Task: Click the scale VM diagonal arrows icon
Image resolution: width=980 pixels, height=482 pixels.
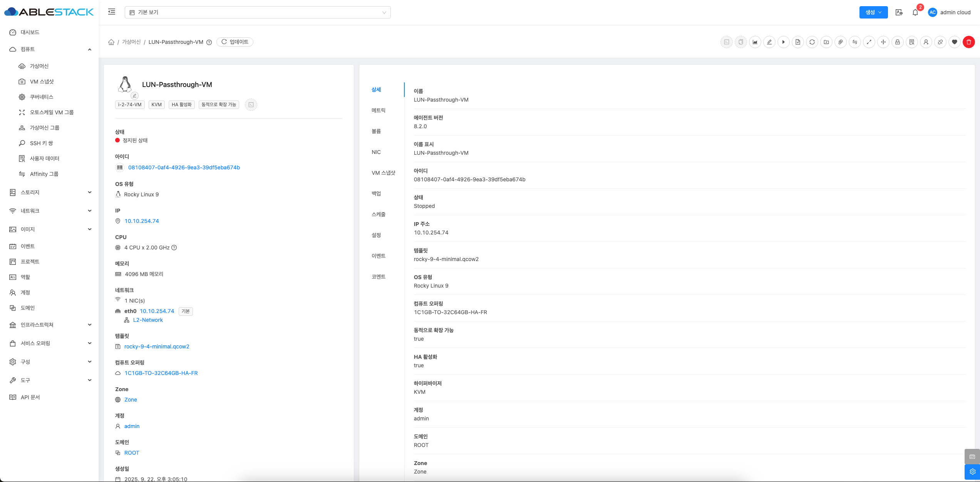Action: click(x=869, y=42)
